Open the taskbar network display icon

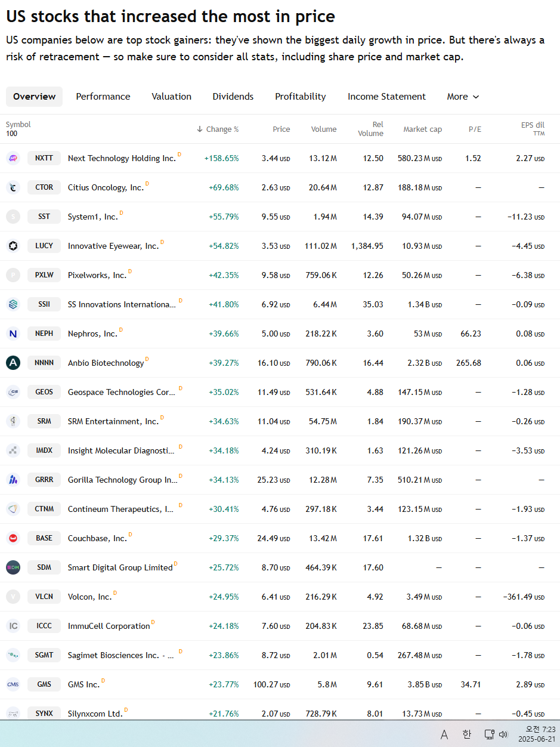coord(489,734)
